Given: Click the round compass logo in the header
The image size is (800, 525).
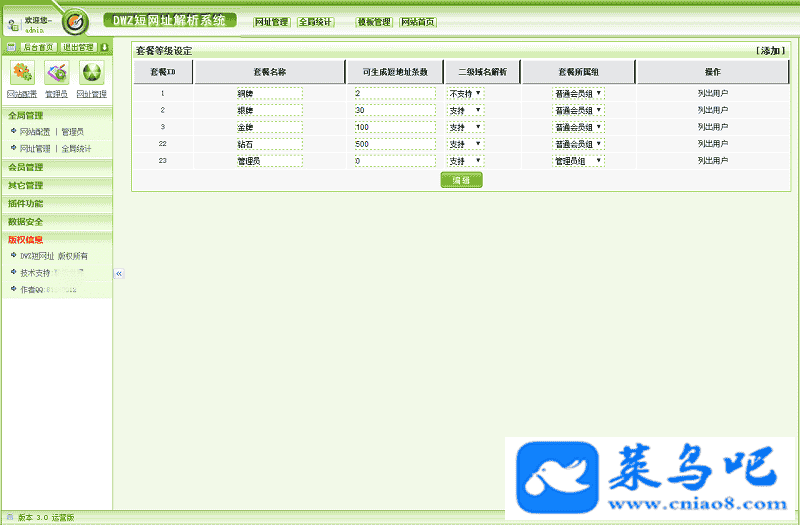Looking at the screenshot, I should point(76,22).
